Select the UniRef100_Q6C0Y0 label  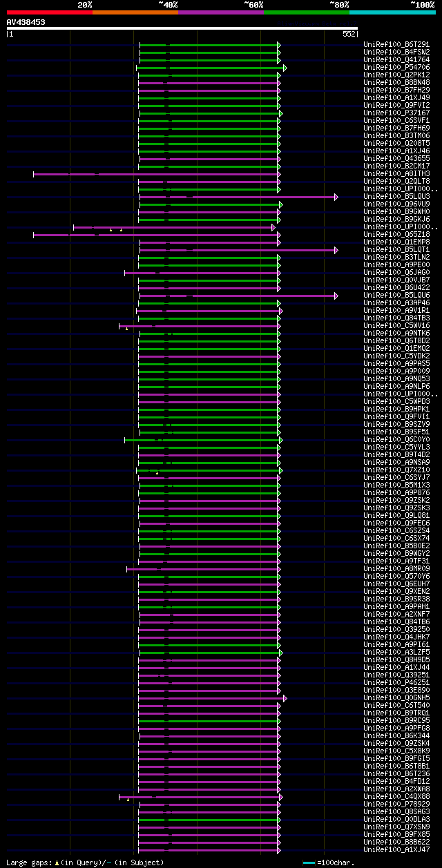point(396,440)
